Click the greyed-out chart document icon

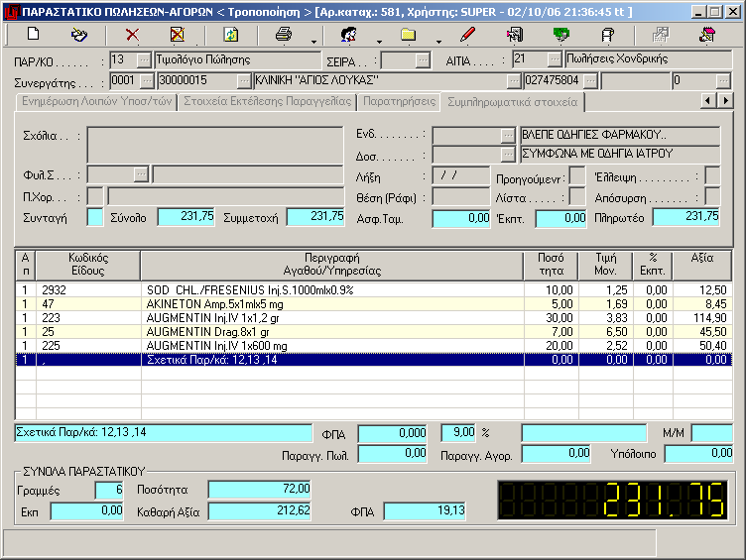pyautogui.click(x=661, y=35)
